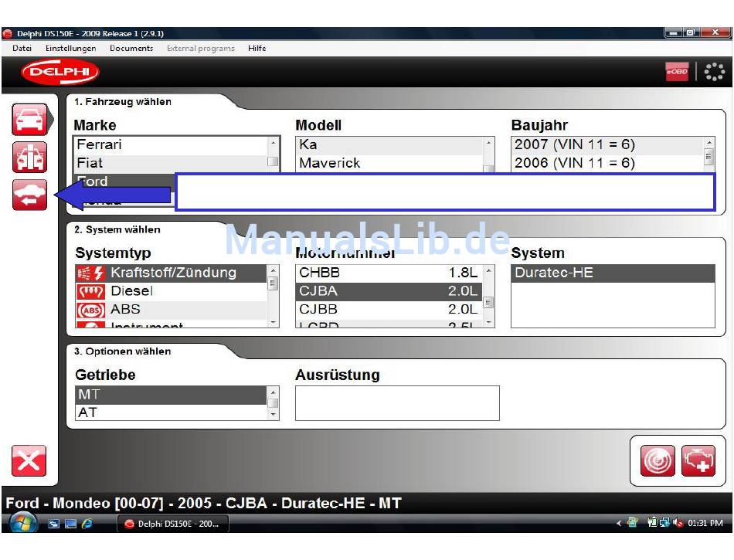Open the Windows Start orb
Image resolution: width=734 pixels, height=560 pixels.
[x=23, y=524]
